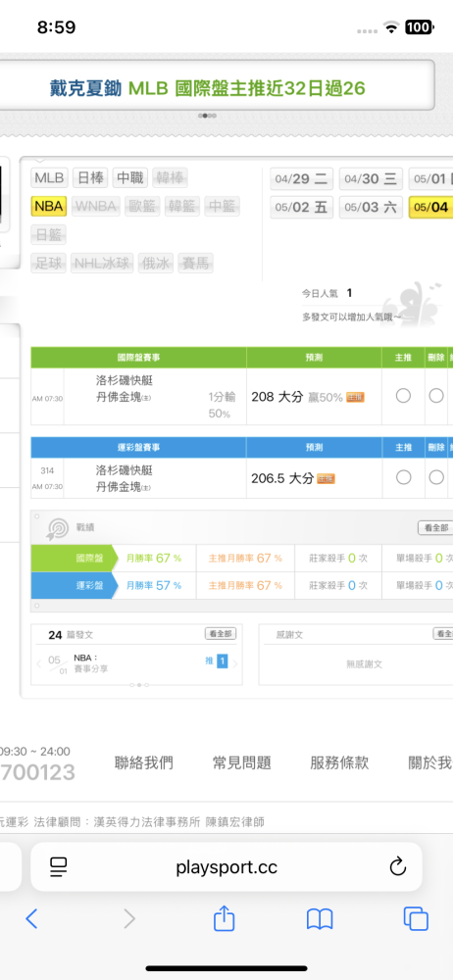
Task: Tap the Safari back arrow
Action: coord(32,918)
